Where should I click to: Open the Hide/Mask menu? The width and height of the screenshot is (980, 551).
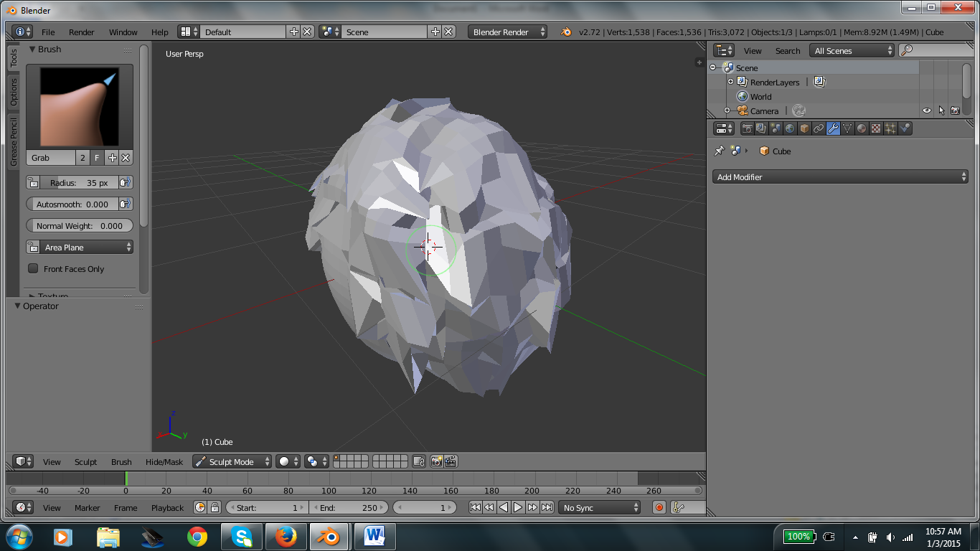click(x=164, y=461)
